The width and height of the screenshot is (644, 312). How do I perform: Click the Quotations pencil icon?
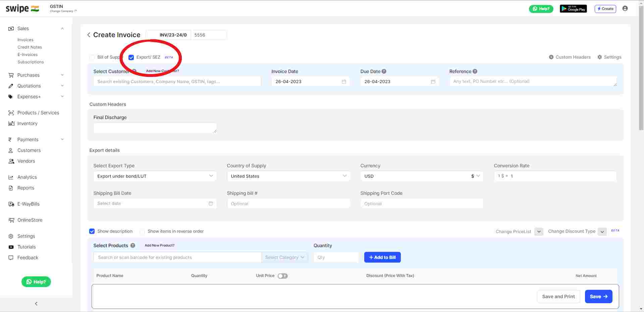click(11, 86)
